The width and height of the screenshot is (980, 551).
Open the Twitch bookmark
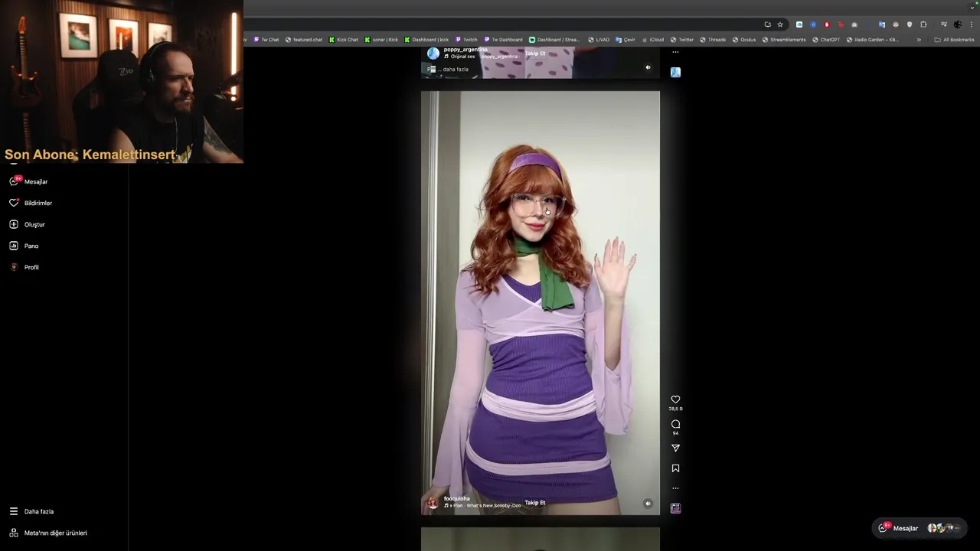466,40
